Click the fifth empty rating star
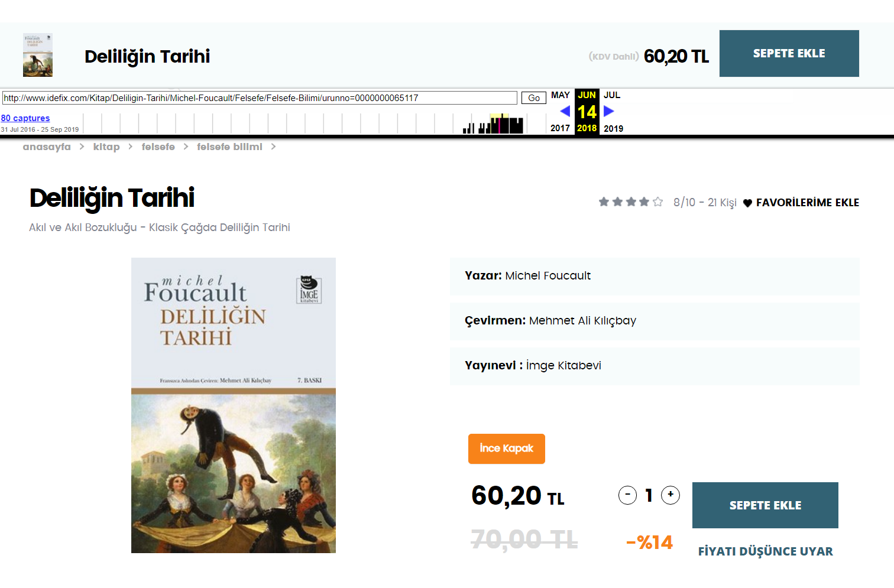Screen dimensions: 894x588 tap(657, 202)
